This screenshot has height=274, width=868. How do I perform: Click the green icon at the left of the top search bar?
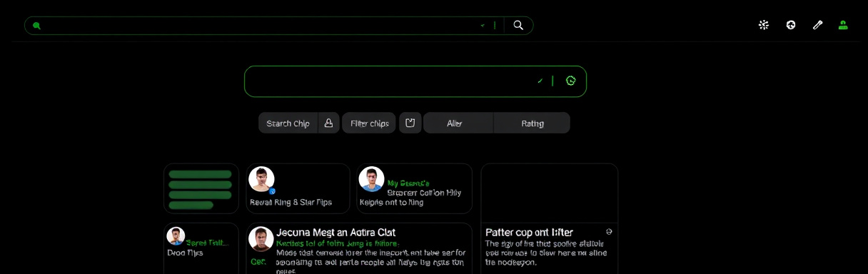click(36, 26)
